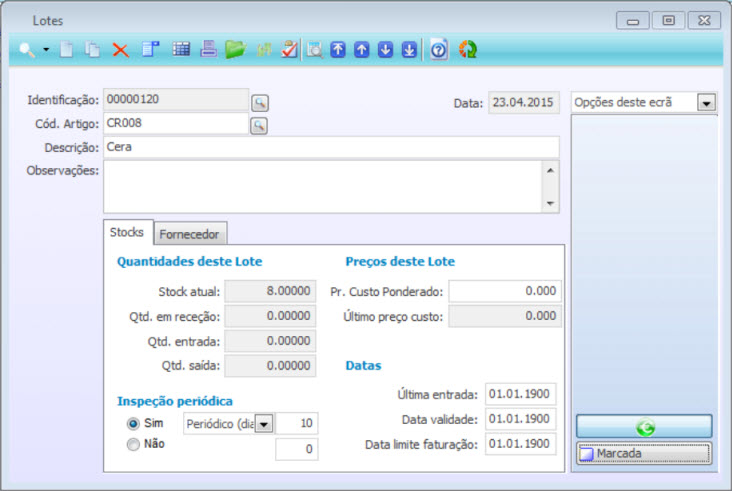Click the Marcada button
732x491 pixels.
[644, 453]
